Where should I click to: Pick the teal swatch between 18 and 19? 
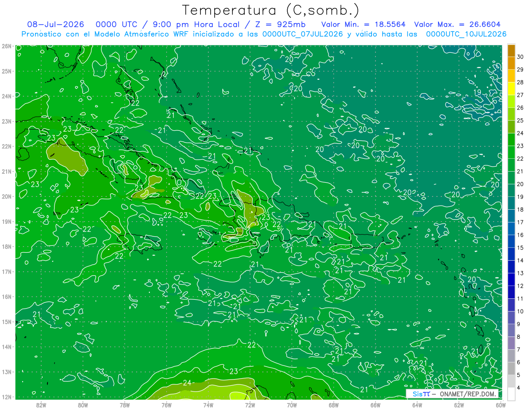coord(511,203)
